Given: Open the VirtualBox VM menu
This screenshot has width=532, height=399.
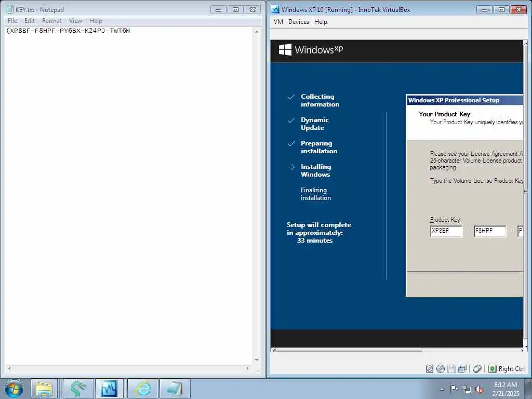Looking at the screenshot, I should click(x=278, y=22).
